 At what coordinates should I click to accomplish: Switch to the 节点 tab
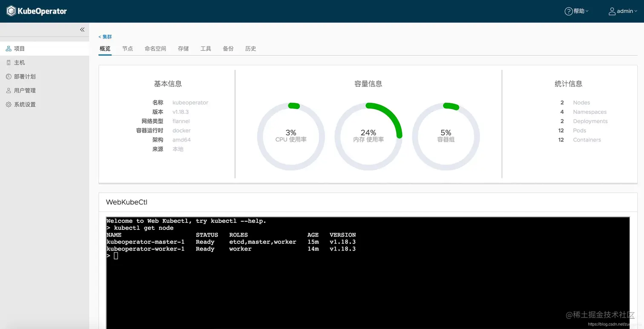pyautogui.click(x=127, y=48)
